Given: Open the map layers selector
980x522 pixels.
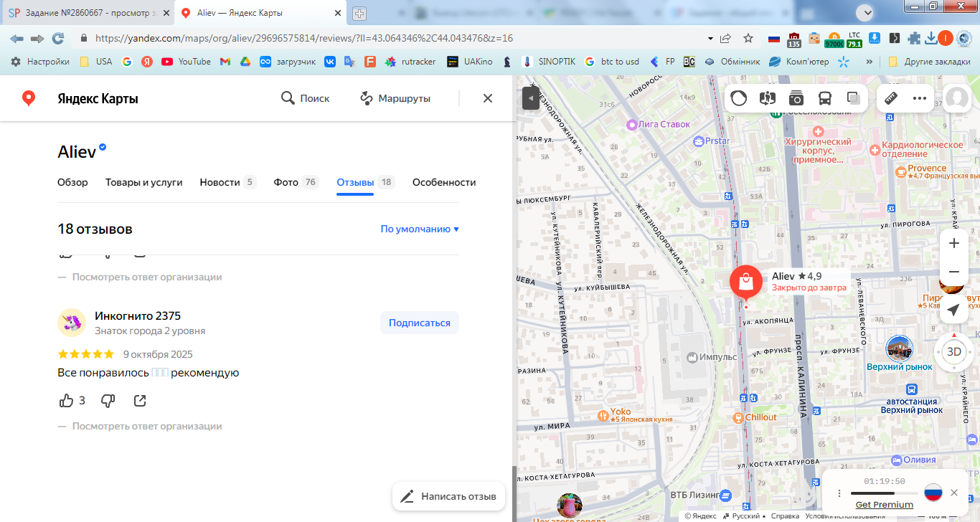Looking at the screenshot, I should tap(854, 98).
